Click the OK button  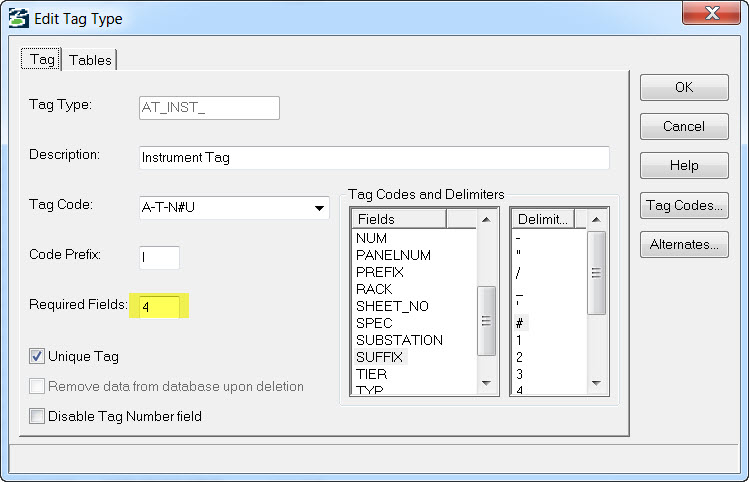(x=684, y=87)
